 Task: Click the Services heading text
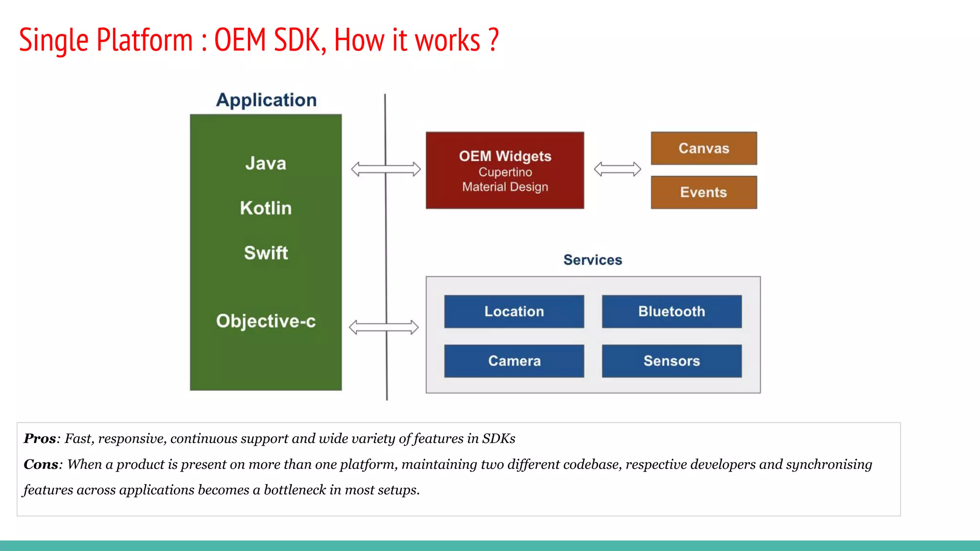pos(592,260)
